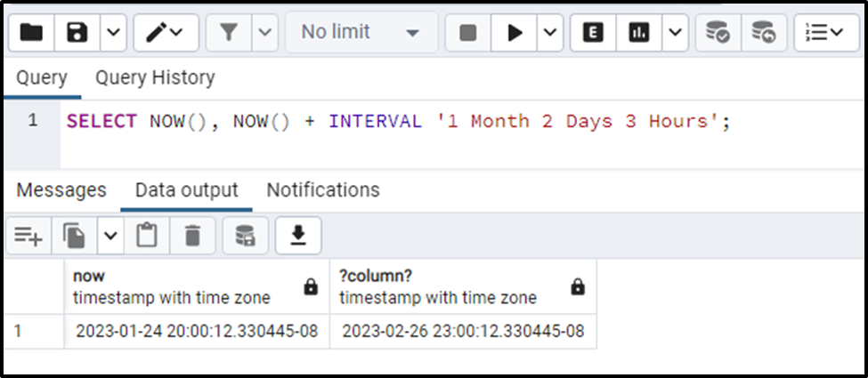Screen dimensions: 868x378
Task: Click the 2023-02-26 23:00:12 result cell
Action: 463,332
